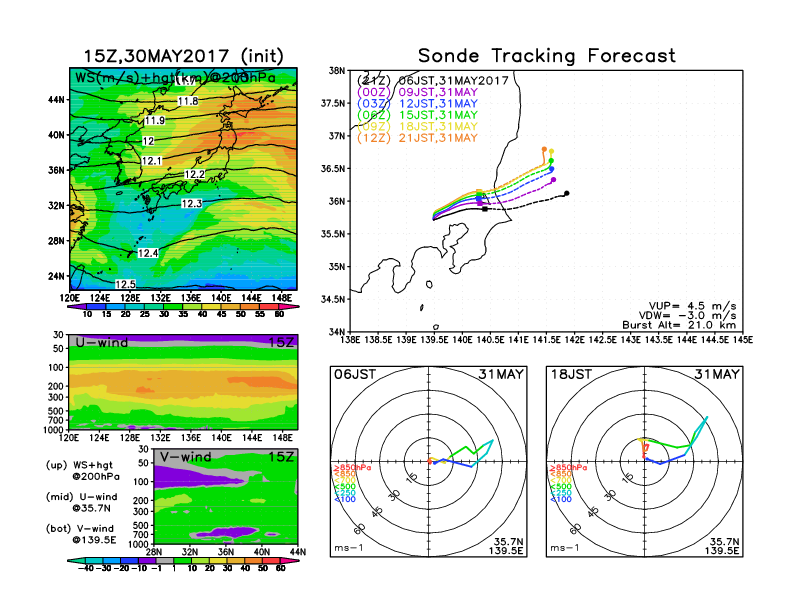Viewport: 792px width, 612px height.
Task: Click the blue "<100" legend in the 18JST hodograph
Action: pos(561,499)
